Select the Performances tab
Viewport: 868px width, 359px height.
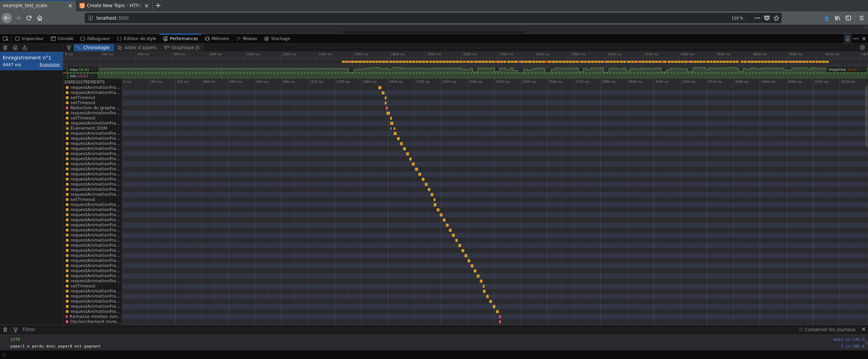181,39
